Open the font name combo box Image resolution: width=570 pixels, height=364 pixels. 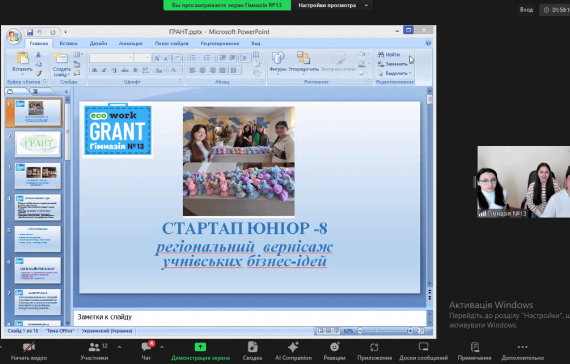point(111,58)
